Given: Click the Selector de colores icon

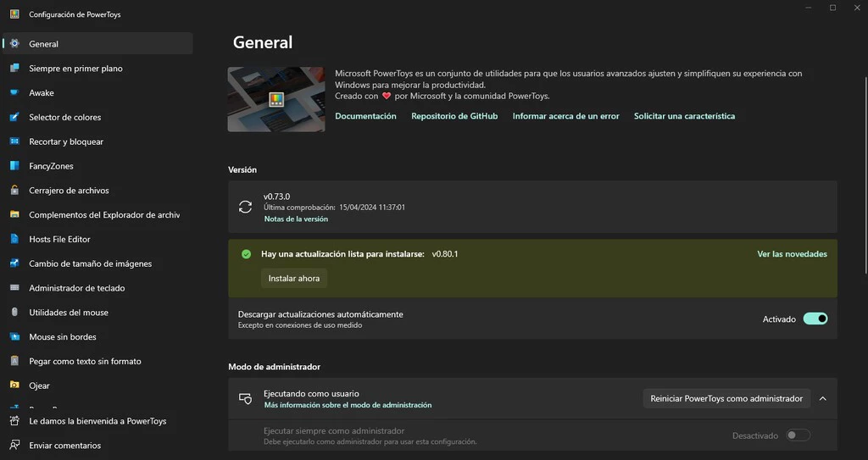Looking at the screenshot, I should pos(15,116).
